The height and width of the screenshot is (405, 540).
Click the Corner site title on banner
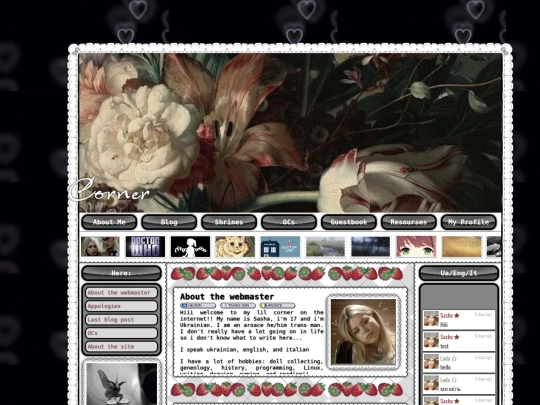pos(110,190)
